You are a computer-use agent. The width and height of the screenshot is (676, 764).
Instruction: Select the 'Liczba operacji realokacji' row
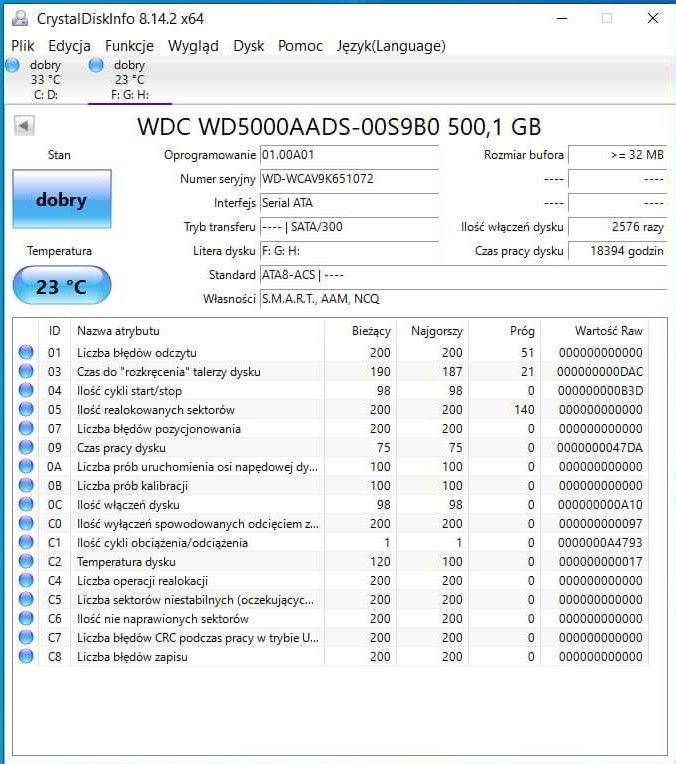pos(331,580)
